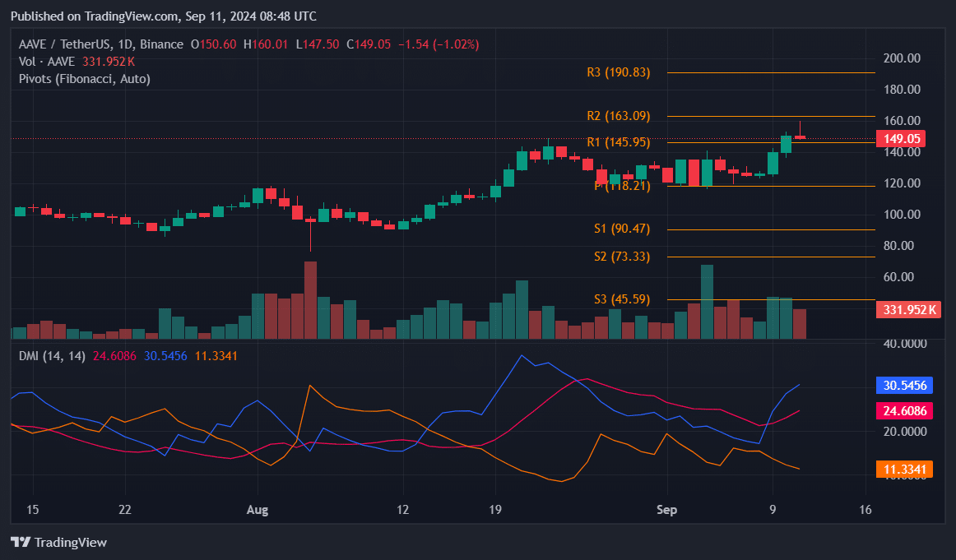956x560 pixels.
Task: Click the 200.00 price axis label
Action: (902, 58)
